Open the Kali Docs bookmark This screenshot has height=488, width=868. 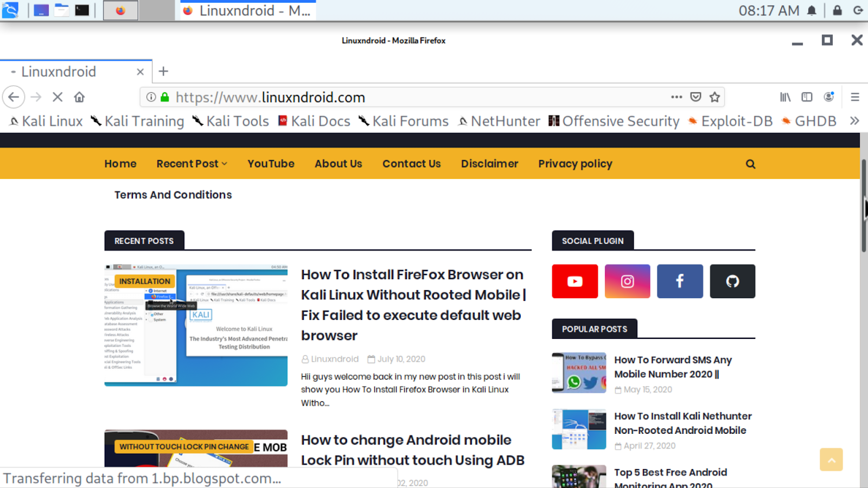coord(314,121)
